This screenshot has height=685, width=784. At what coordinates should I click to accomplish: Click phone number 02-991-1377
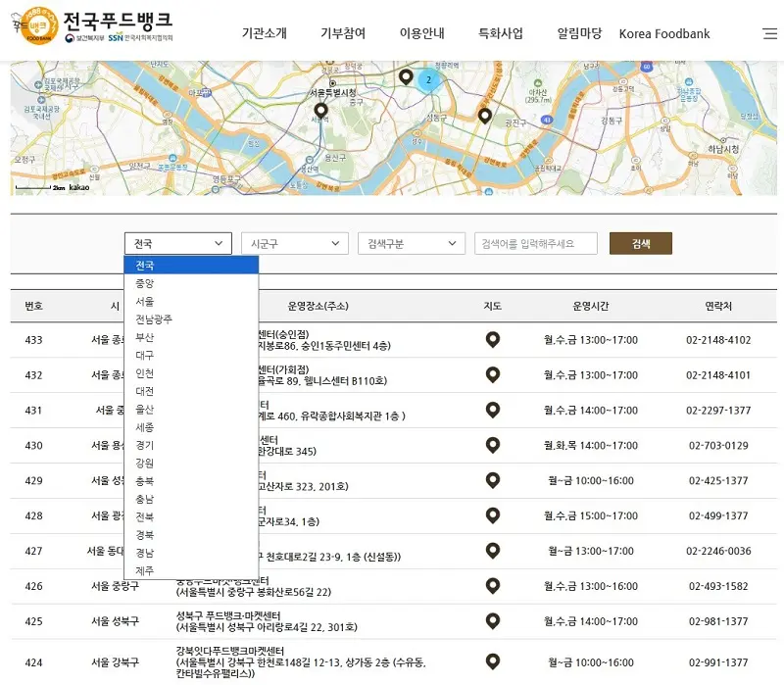click(718, 662)
